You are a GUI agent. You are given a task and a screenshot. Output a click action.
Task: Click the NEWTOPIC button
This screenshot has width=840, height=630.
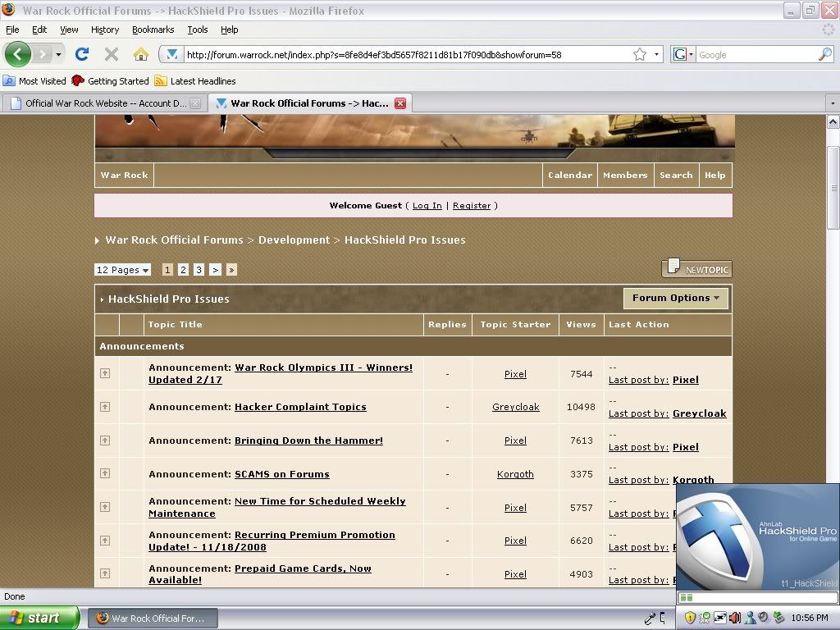696,268
